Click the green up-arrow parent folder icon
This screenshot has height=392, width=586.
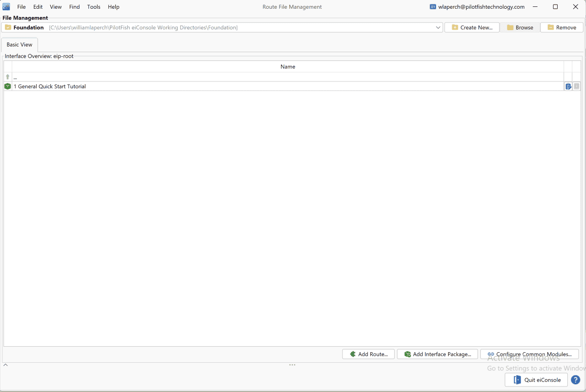(x=7, y=77)
